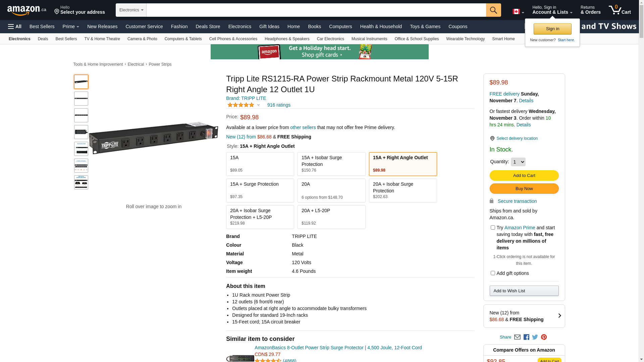This screenshot has width=644, height=362.
Task: View the second product thumbnail image
Action: [81, 99]
